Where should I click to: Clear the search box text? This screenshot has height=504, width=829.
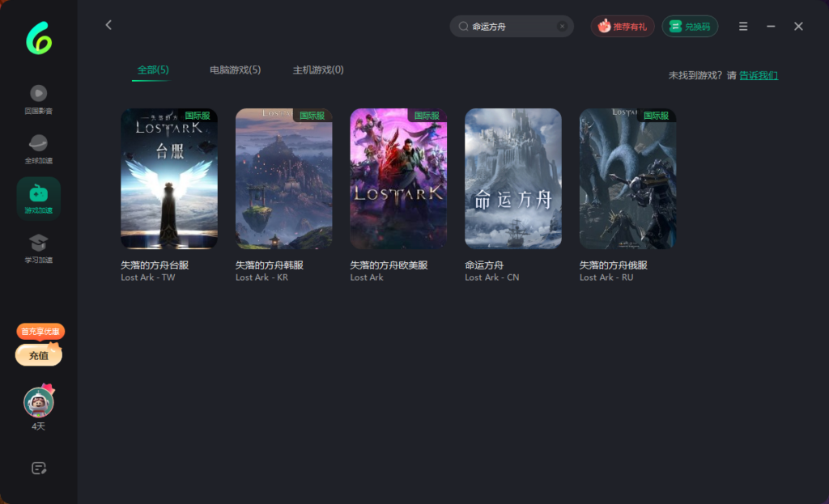562,27
